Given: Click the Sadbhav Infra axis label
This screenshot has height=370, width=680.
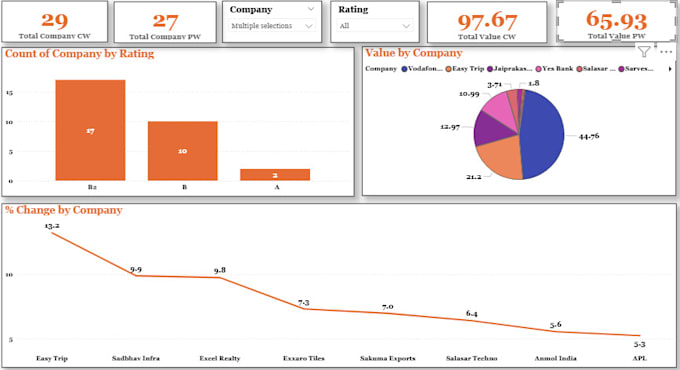Looking at the screenshot, I should [x=136, y=358].
